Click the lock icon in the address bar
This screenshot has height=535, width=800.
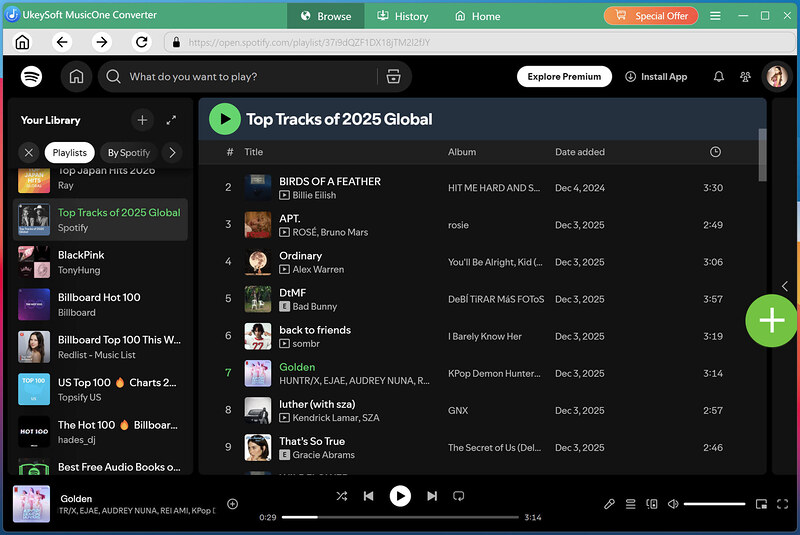(x=177, y=42)
